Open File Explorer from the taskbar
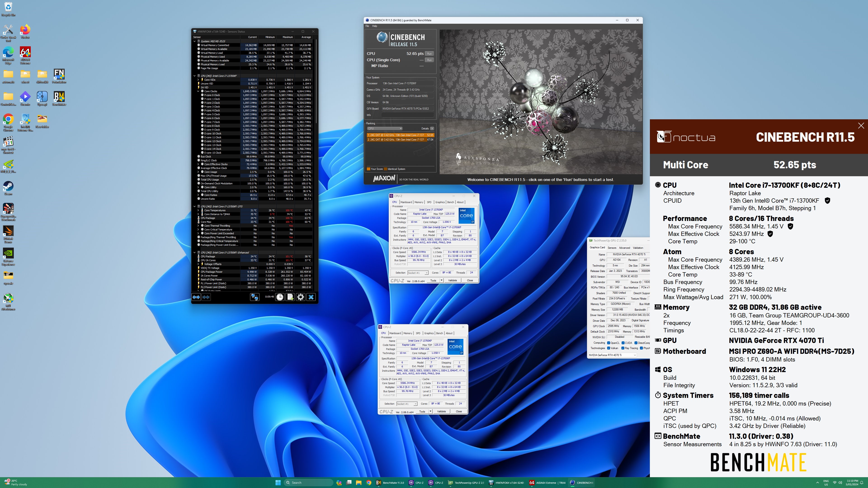 pos(359,483)
